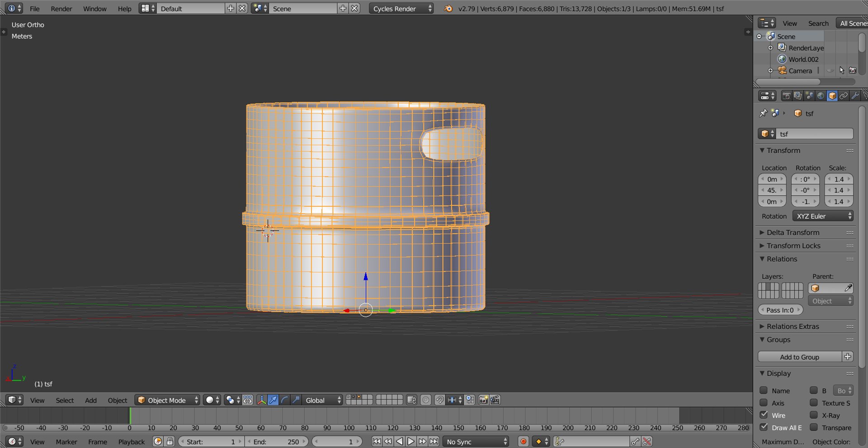Select the rotate manipulator arc icon
Screen dimensions: 868x448
pyautogui.click(x=284, y=400)
